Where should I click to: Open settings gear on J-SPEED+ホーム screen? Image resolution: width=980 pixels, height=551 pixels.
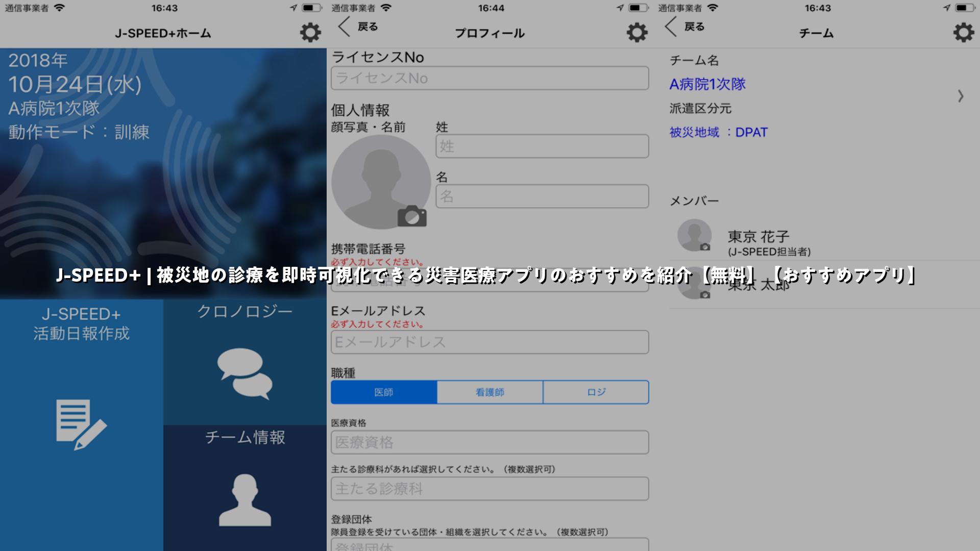(x=310, y=33)
